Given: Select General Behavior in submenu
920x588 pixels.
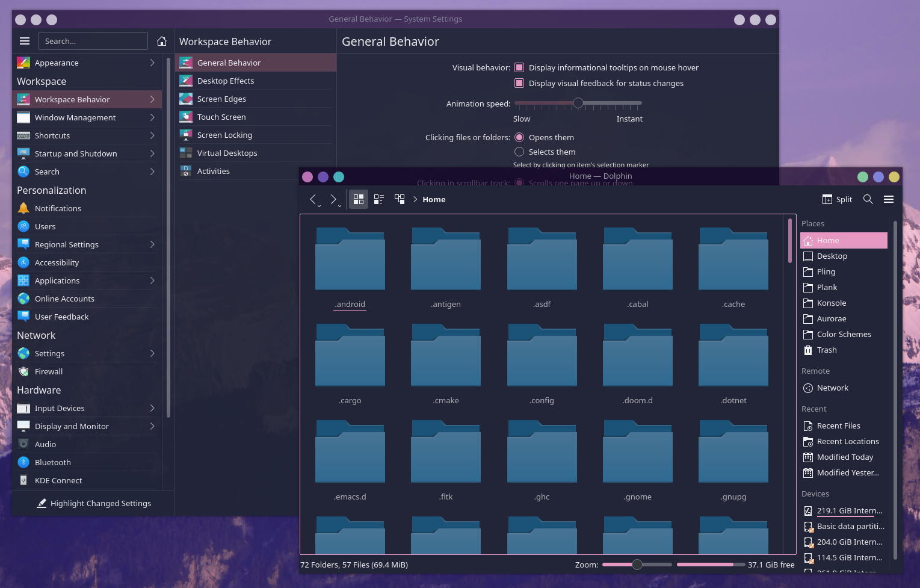Looking at the screenshot, I should point(256,63).
